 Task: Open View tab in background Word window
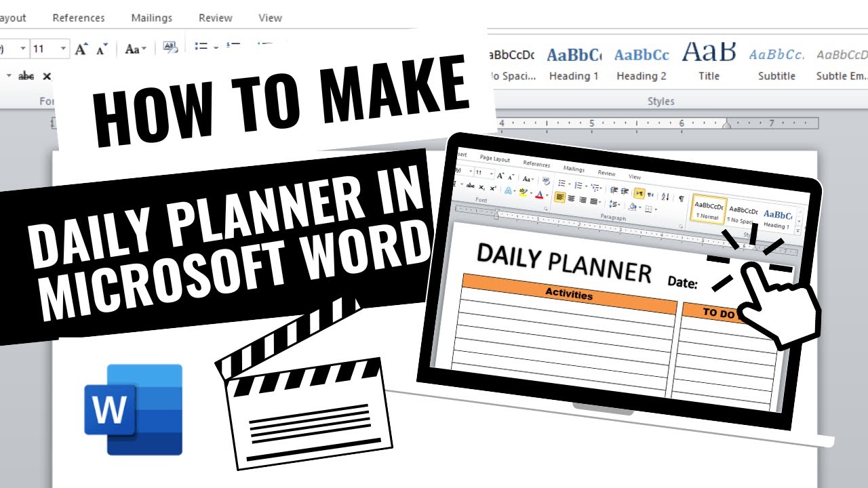click(270, 18)
